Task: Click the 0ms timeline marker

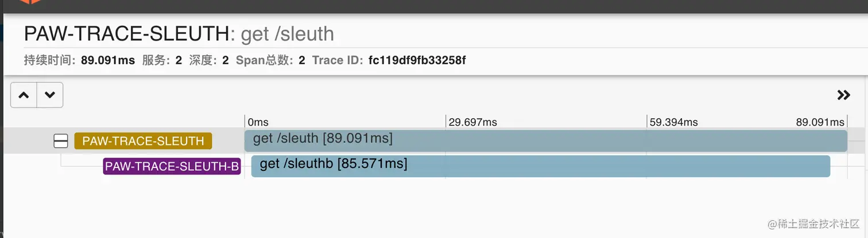Action: pyautogui.click(x=258, y=122)
